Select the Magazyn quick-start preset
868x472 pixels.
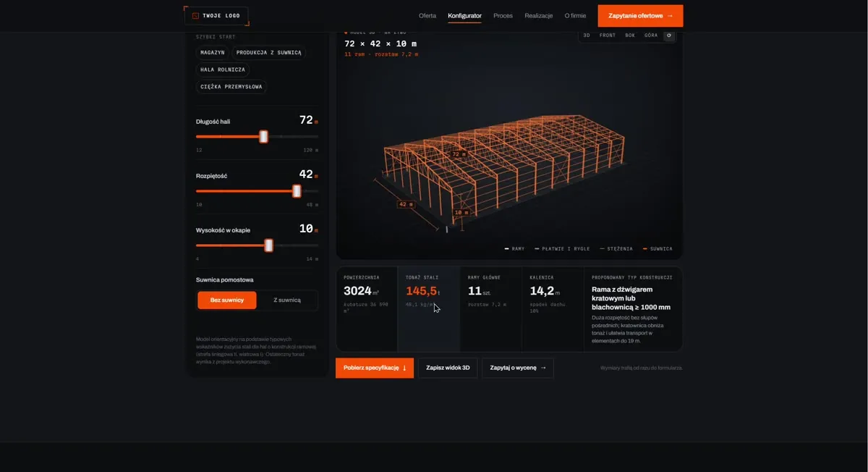213,53
